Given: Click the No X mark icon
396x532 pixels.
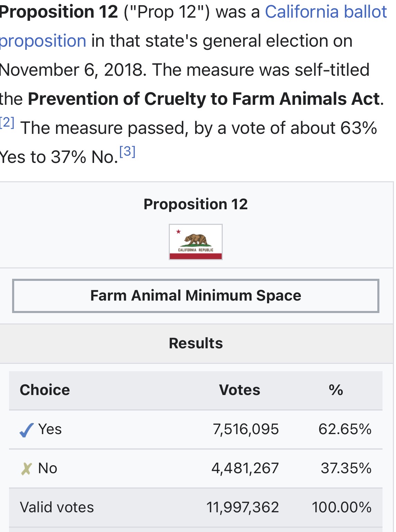Looking at the screenshot, I should click(x=26, y=469).
